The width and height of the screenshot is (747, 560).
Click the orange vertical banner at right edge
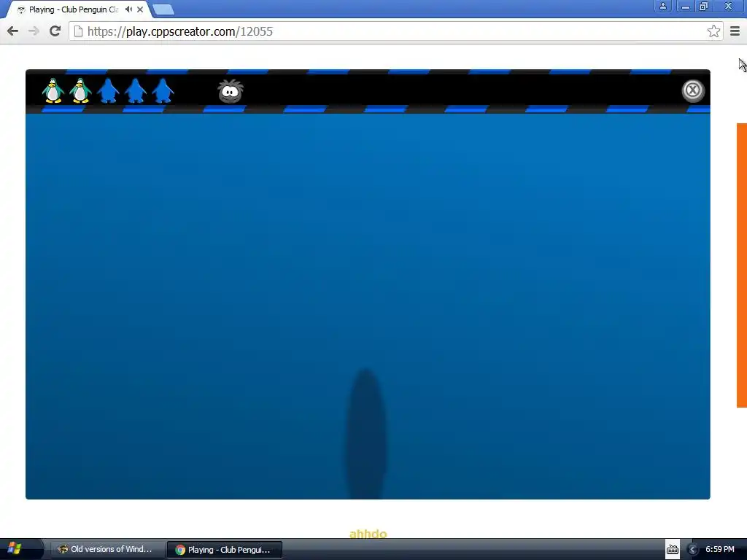pos(742,265)
